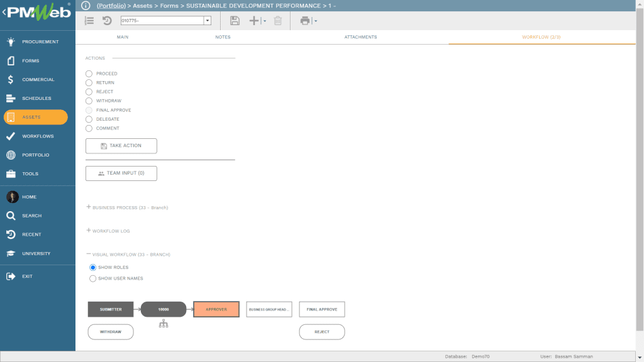Image resolution: width=644 pixels, height=362 pixels.
Task: Click the branch hierarchy icon under 10000
Action: 164,324
